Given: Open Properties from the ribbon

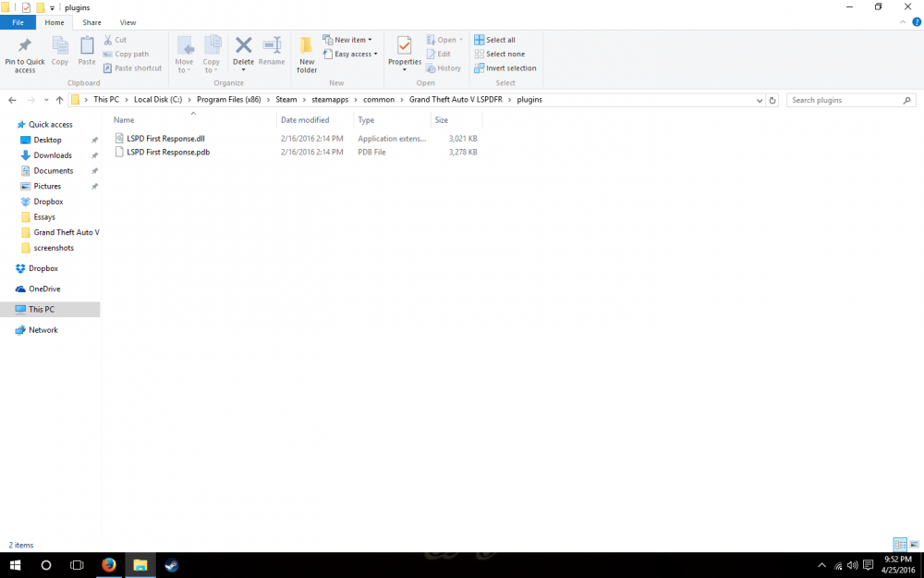Looking at the screenshot, I should point(405,54).
